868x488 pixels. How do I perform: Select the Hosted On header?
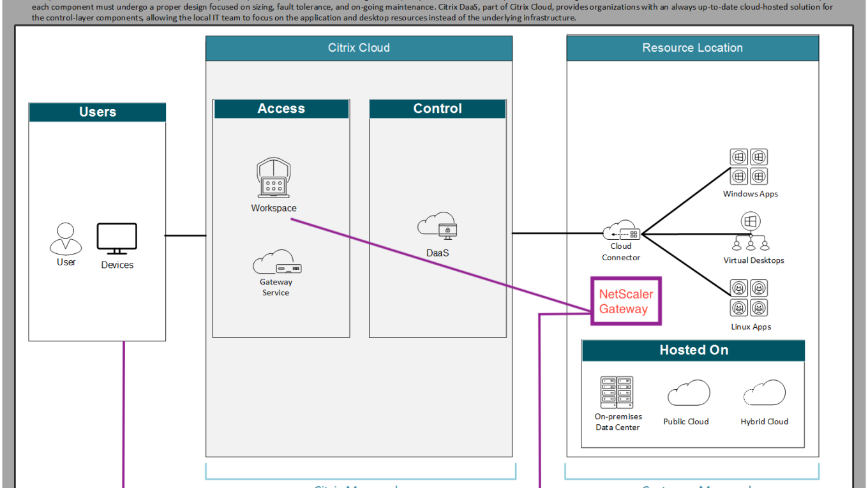click(x=694, y=350)
